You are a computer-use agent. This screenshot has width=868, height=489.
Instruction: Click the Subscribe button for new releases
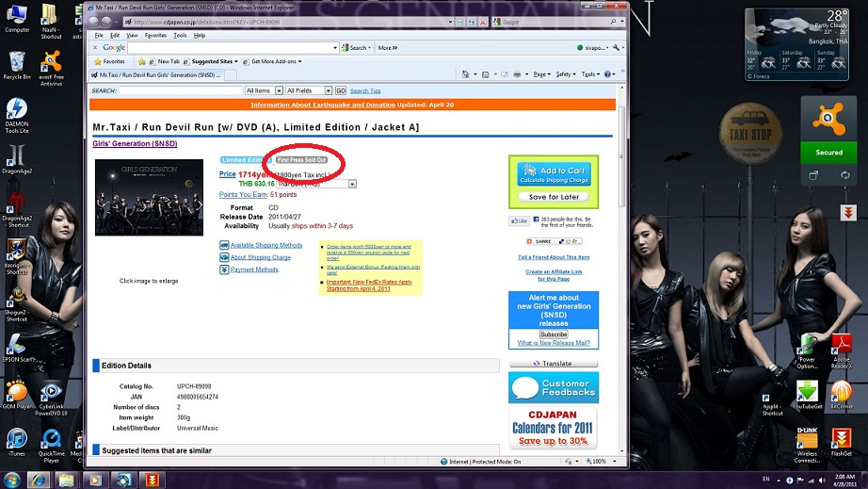pos(554,334)
